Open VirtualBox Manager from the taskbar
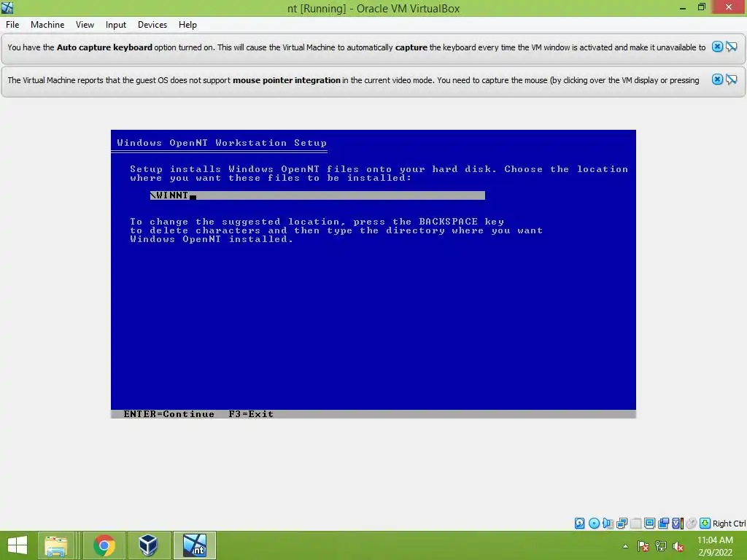Image resolution: width=747 pixels, height=560 pixels. point(147,545)
